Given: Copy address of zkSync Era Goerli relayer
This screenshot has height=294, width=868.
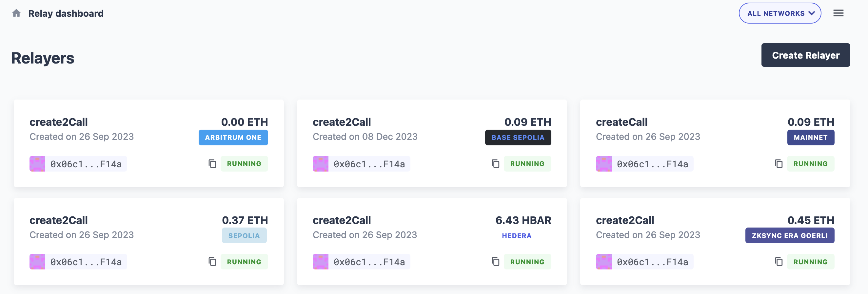Looking at the screenshot, I should [x=779, y=262].
